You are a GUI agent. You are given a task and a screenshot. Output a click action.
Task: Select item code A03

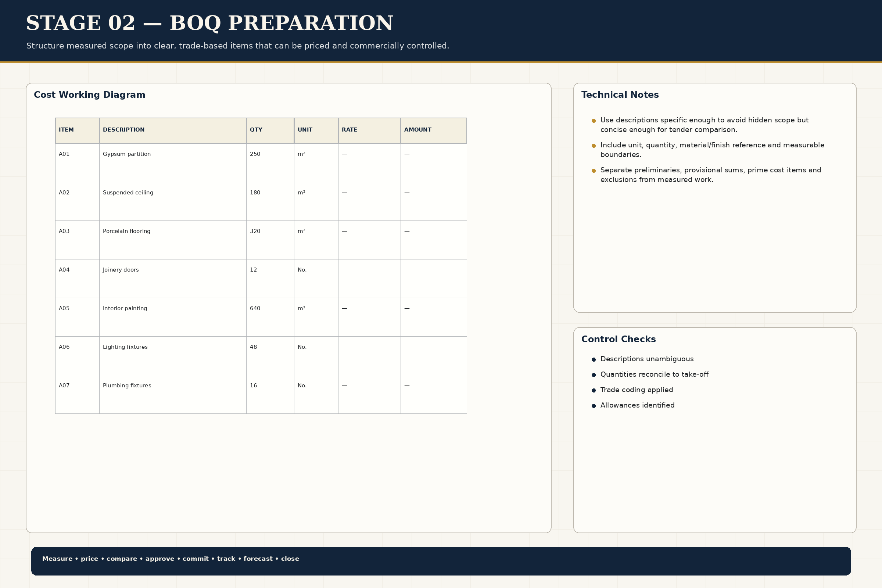pyautogui.click(x=64, y=232)
